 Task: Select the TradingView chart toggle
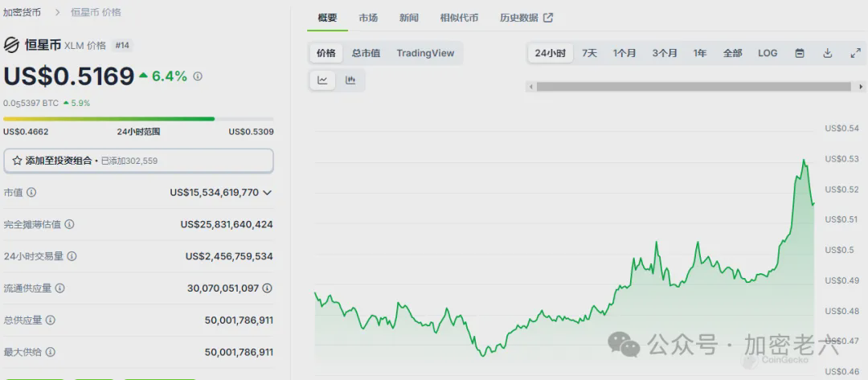tap(425, 53)
